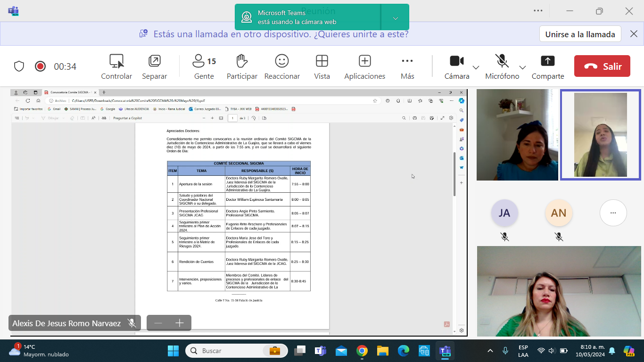Select the woman in green video tile

tap(559, 291)
